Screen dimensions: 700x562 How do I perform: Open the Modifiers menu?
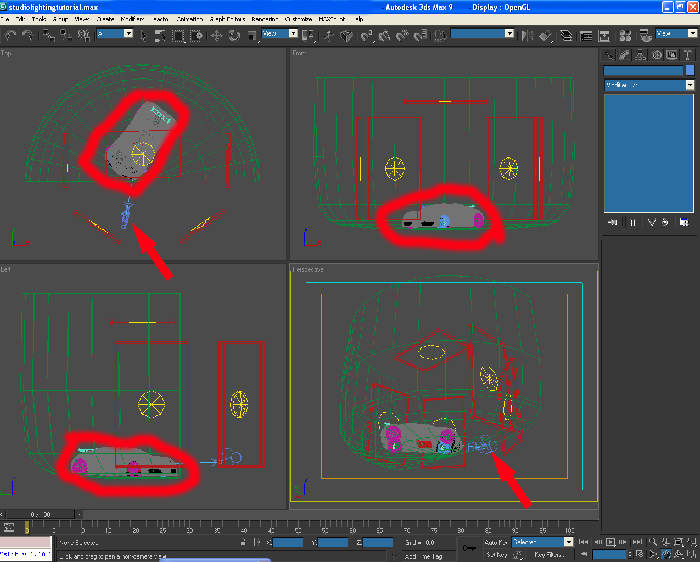pos(132,19)
